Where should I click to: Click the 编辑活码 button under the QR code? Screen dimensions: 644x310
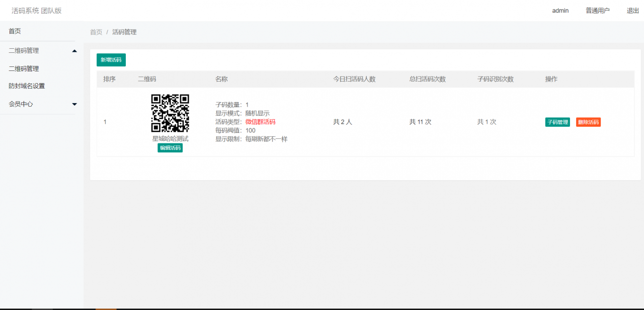coord(170,147)
